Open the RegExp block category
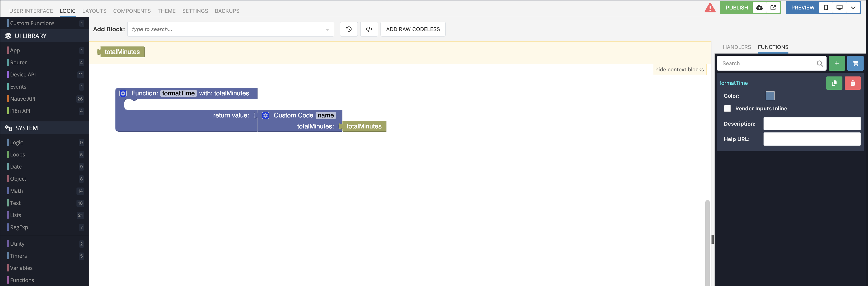Viewport: 868px width, 286px height. (x=45, y=227)
